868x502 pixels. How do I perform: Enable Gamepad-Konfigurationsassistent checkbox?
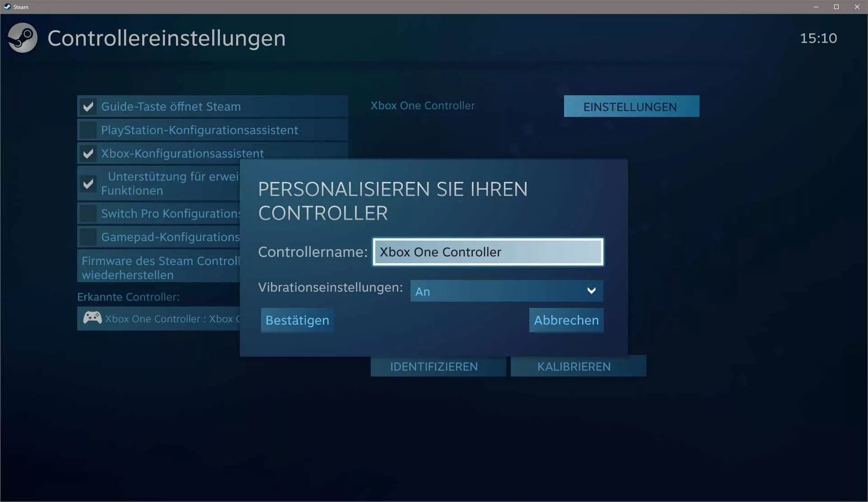(x=88, y=237)
